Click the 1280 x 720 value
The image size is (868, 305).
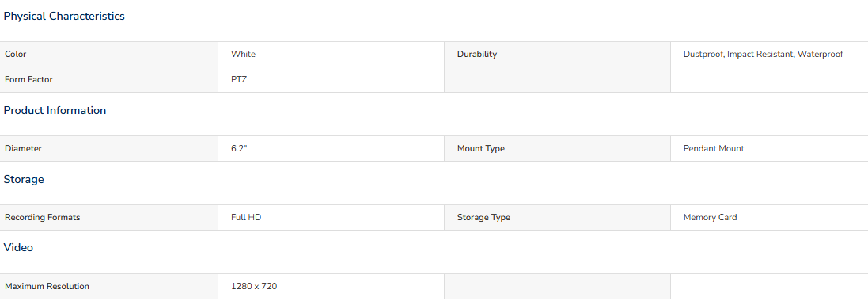pyautogui.click(x=254, y=287)
